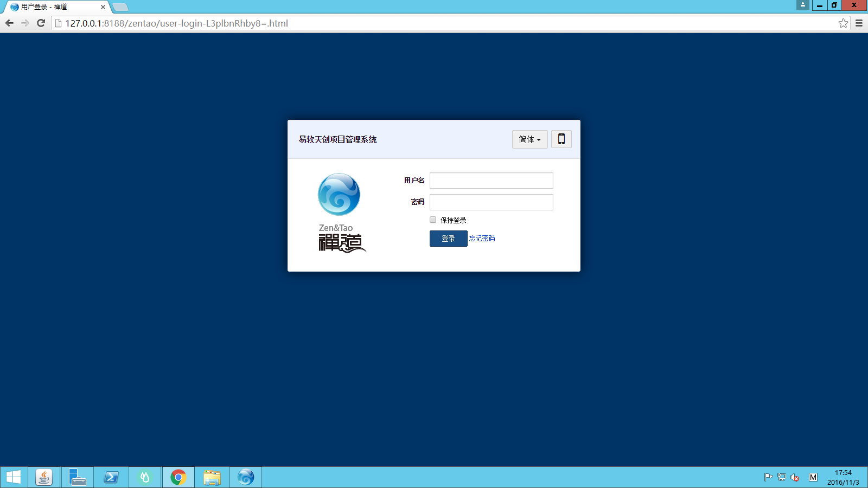Screen dimensions: 868x488
Task: Click the address bar URL field
Action: pos(450,23)
